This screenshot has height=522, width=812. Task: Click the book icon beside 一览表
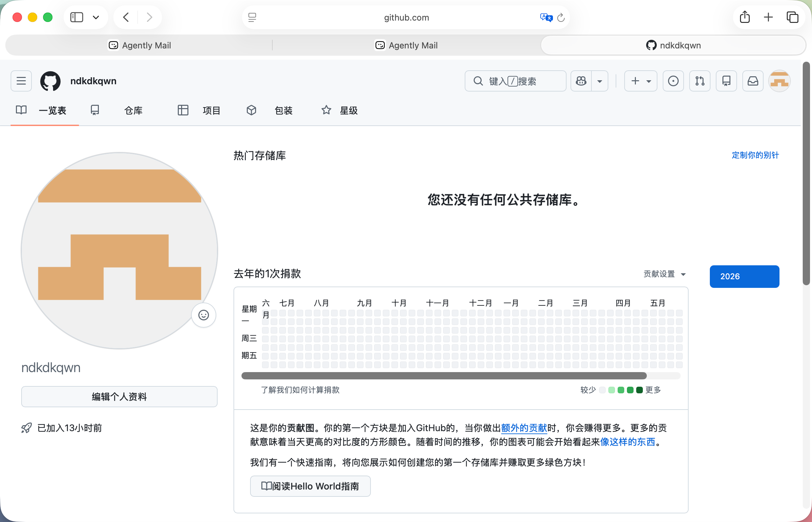[21, 110]
